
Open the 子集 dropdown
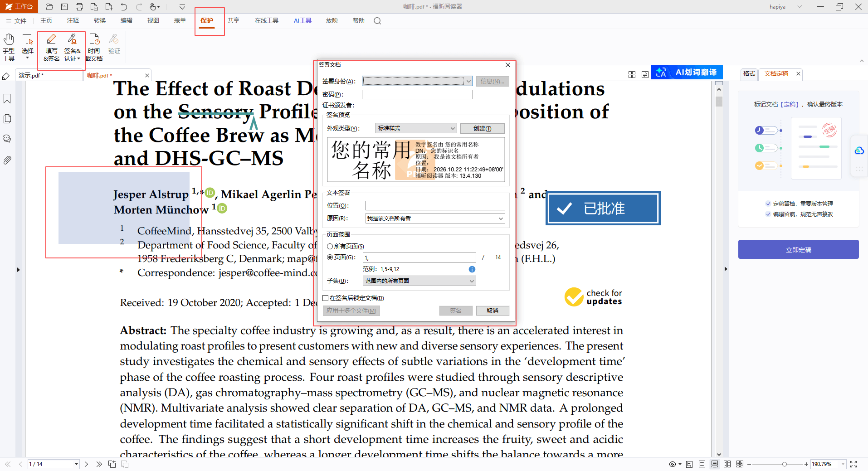419,281
